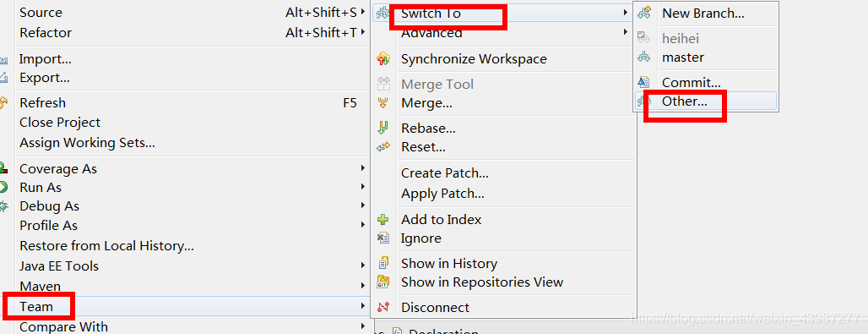Click the Refresh icon
This screenshot has width=868, height=334.
(3, 102)
